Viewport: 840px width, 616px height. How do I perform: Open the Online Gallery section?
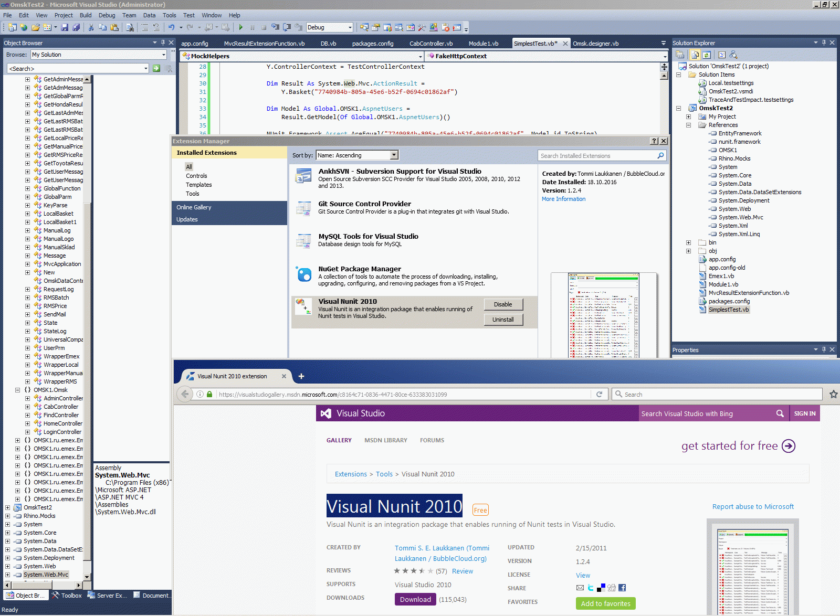pyautogui.click(x=229, y=207)
